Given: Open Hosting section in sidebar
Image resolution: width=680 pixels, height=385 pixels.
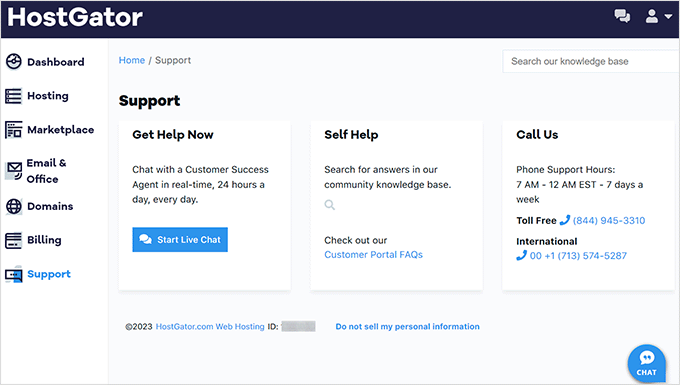Looking at the screenshot, I should click(48, 96).
